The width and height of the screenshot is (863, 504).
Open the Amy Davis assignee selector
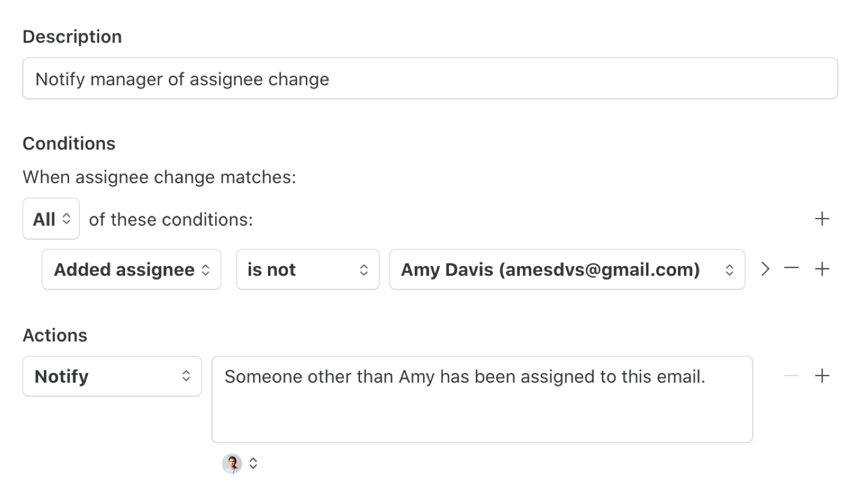567,269
